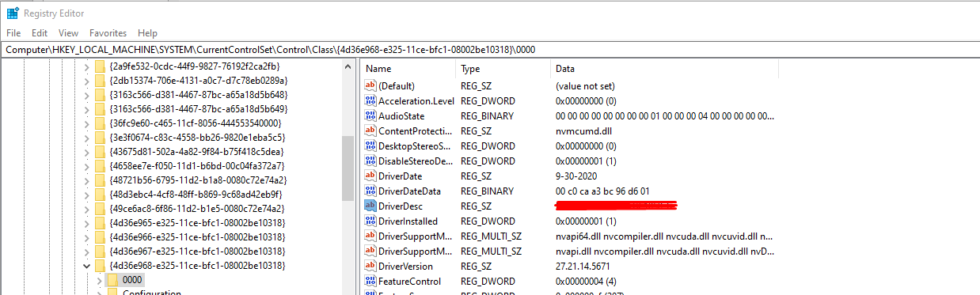Click the DriverDate string icon
This screenshot has height=295, width=980.
pyautogui.click(x=370, y=176)
